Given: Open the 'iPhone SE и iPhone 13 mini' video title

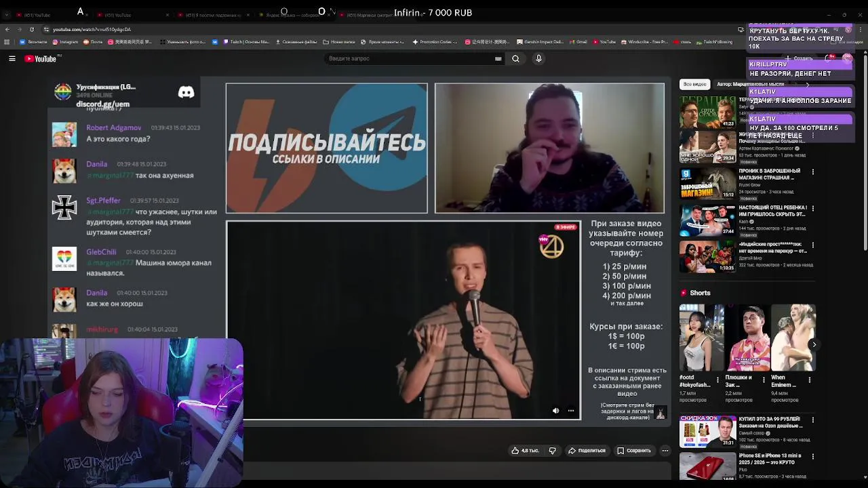Looking at the screenshot, I should 770,459.
